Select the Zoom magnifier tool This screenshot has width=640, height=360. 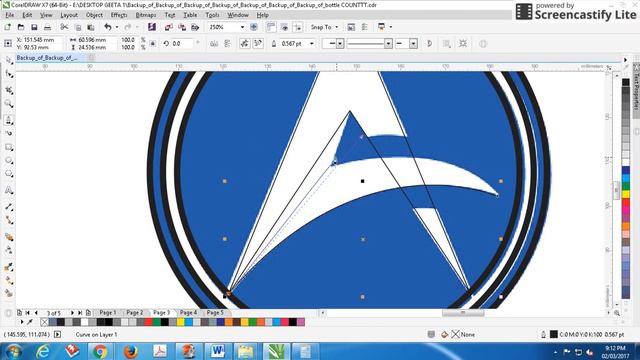9,104
